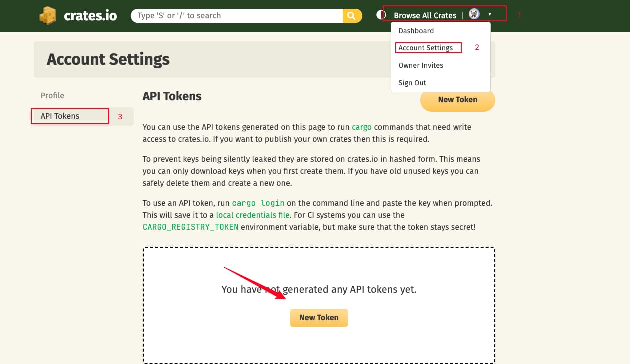Screen dimensions: 630x364
Task: Open the cargo login documentation link
Action: pos(258,203)
